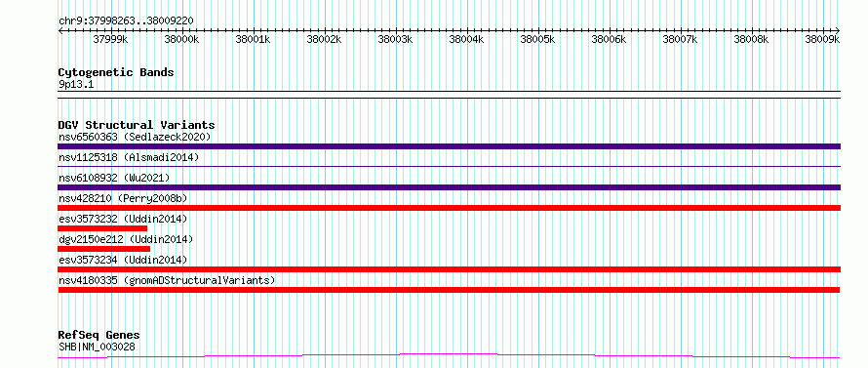Click the 38005k ruler tick label
The image size is (868, 368).
(x=537, y=39)
